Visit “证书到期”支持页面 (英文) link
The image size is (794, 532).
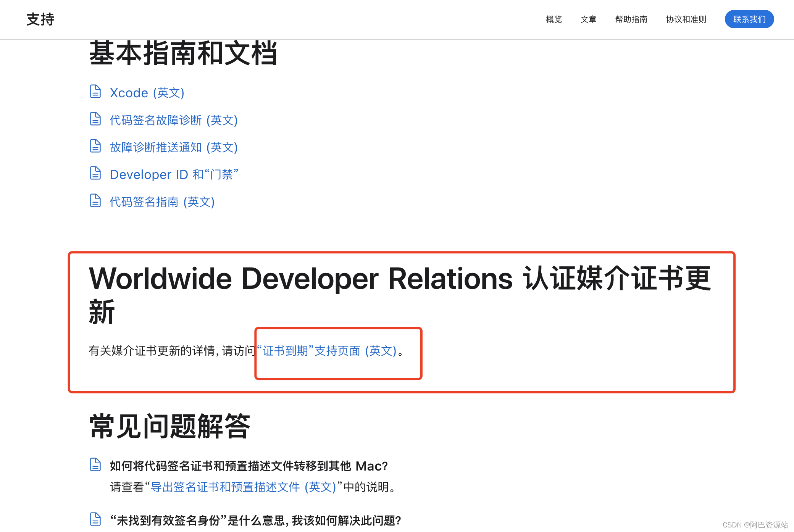[327, 351]
